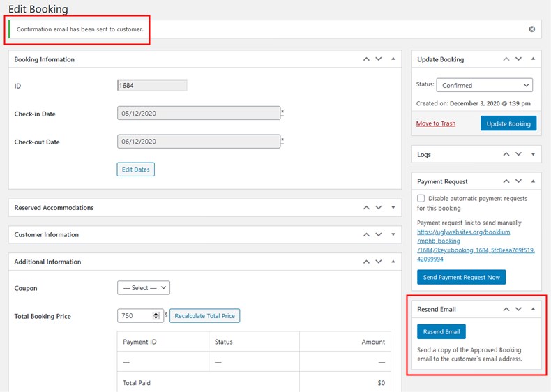Open the payment request link URL
The height and width of the screenshot is (392, 551).
(x=476, y=246)
